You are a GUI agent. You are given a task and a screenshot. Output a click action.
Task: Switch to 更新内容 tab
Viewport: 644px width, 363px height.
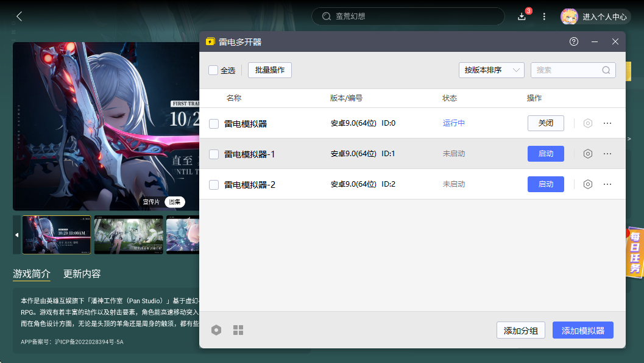(x=82, y=274)
